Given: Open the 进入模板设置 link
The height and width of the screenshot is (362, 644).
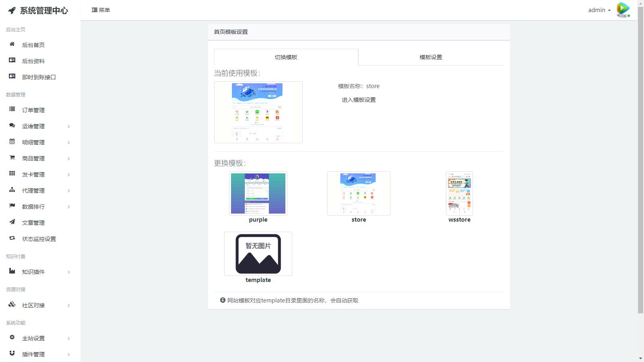Looking at the screenshot, I should [359, 100].
